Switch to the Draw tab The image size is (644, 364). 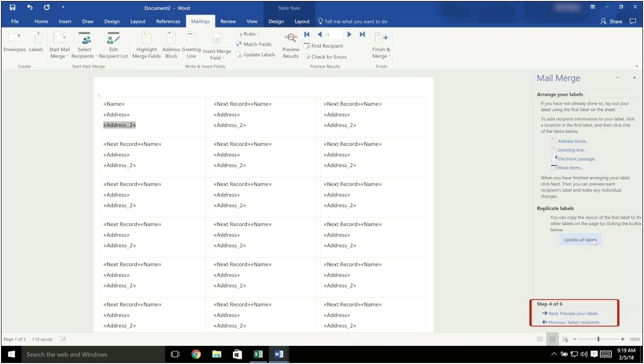pyautogui.click(x=88, y=22)
